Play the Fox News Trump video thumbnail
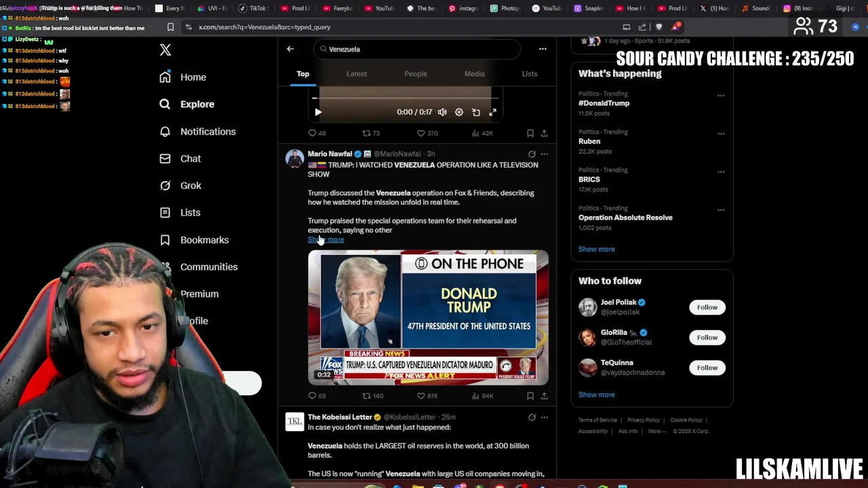Viewport: 868px width, 488px height. tap(428, 317)
